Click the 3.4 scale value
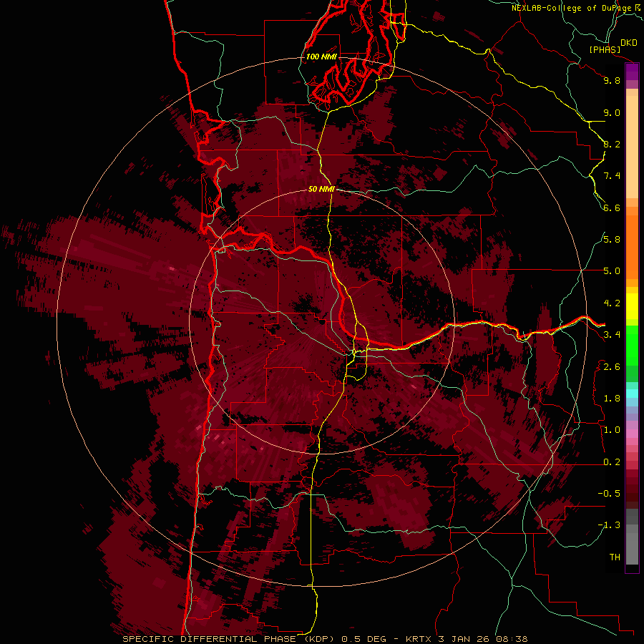The height and width of the screenshot is (644, 644). [612, 335]
